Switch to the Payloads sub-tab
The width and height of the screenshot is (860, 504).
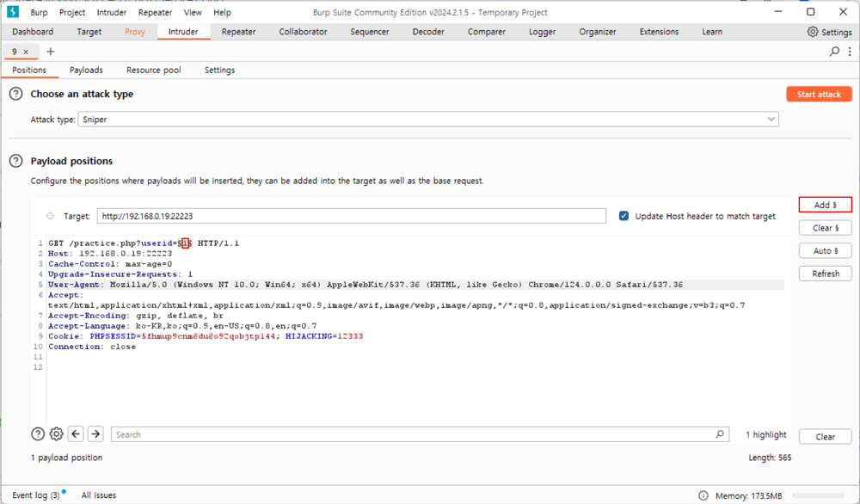(x=86, y=71)
